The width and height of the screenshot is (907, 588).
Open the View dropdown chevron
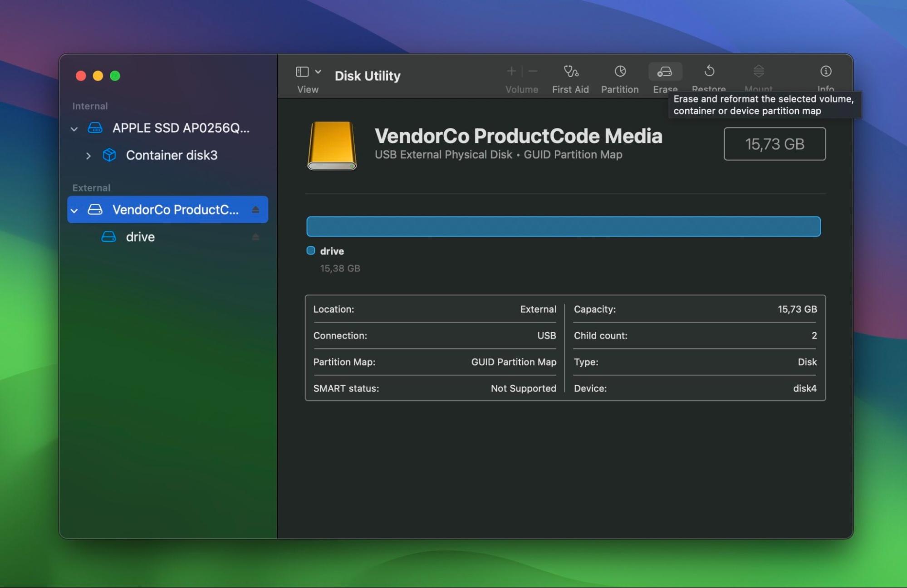pyautogui.click(x=318, y=72)
